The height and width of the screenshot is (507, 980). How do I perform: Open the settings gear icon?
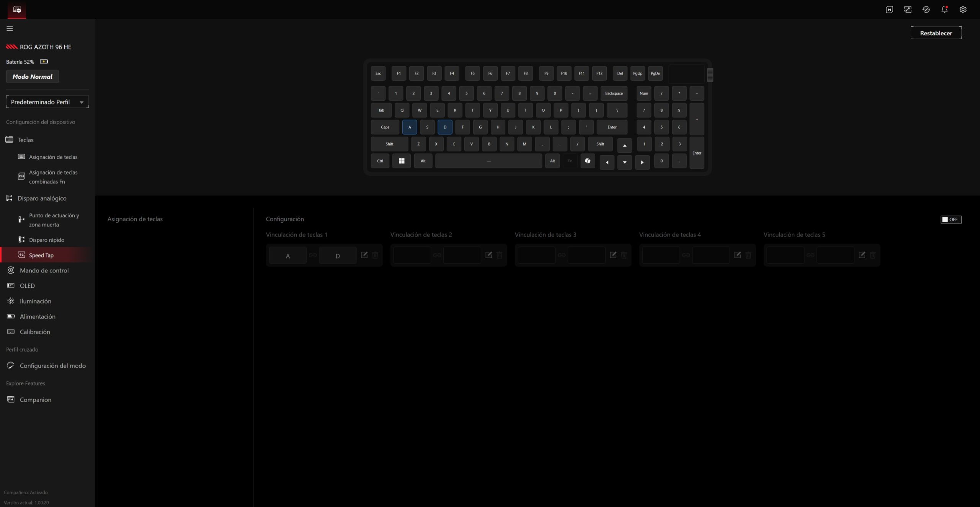pos(963,10)
